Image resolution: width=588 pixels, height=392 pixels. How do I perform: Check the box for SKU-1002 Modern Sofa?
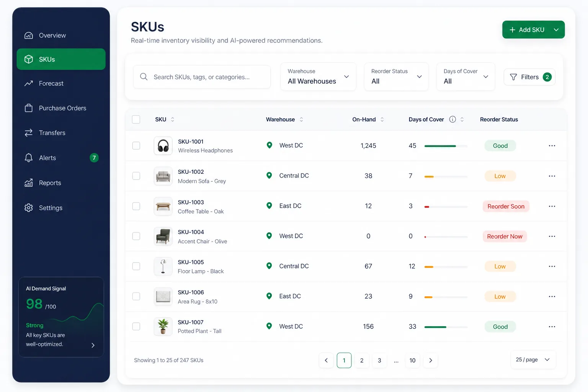pyautogui.click(x=136, y=176)
